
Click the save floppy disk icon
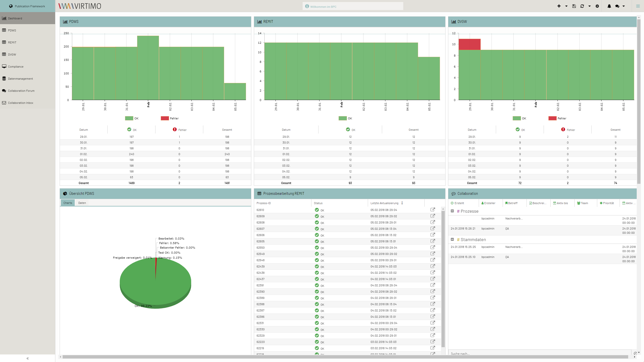tap(574, 6)
